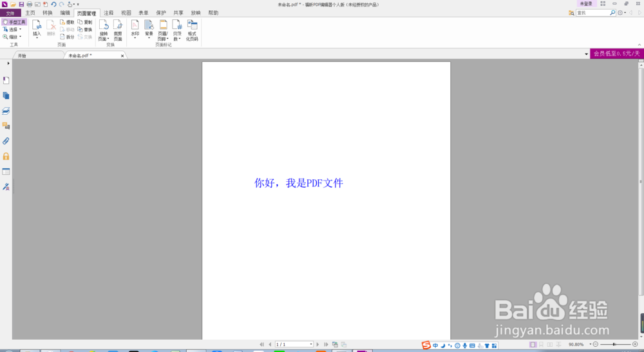644x352 pixels.
Task: Switch to the 主页 home ribbon tab
Action: [30, 13]
